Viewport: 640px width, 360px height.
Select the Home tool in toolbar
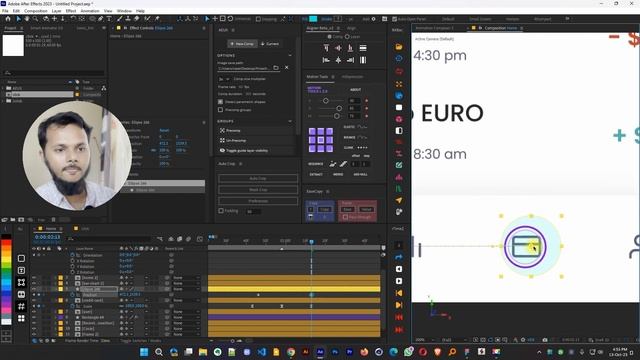[x=8, y=19]
